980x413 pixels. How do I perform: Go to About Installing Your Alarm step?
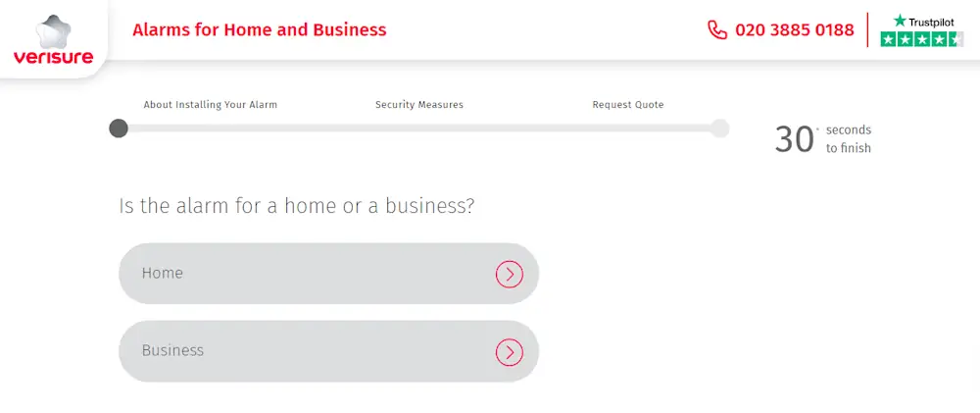click(211, 105)
